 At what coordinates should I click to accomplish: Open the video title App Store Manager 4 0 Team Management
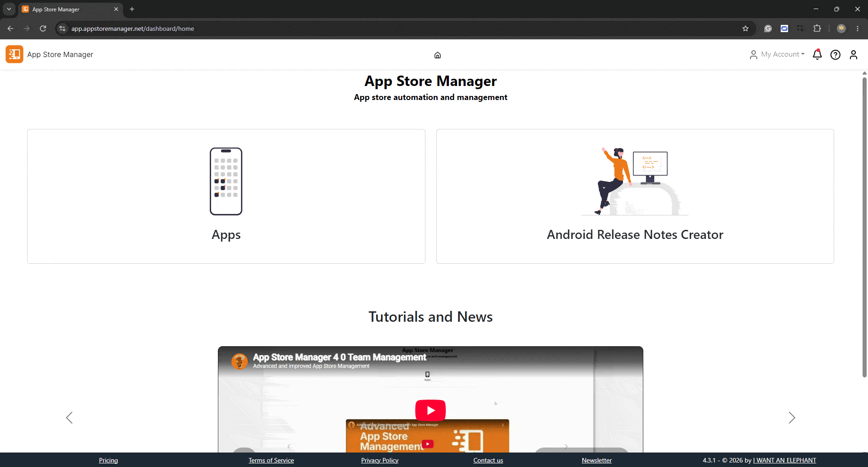pyautogui.click(x=340, y=357)
